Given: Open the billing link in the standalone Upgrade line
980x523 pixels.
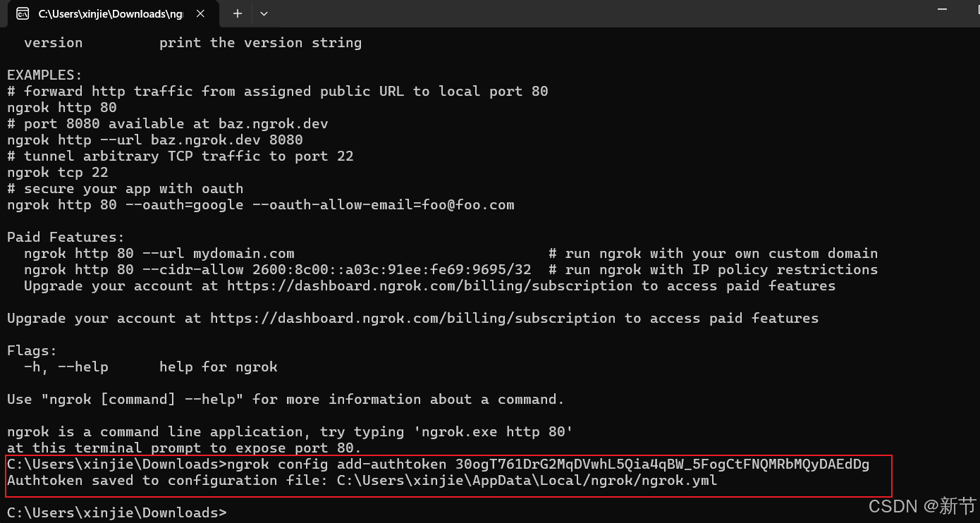Looking at the screenshot, I should click(412, 319).
